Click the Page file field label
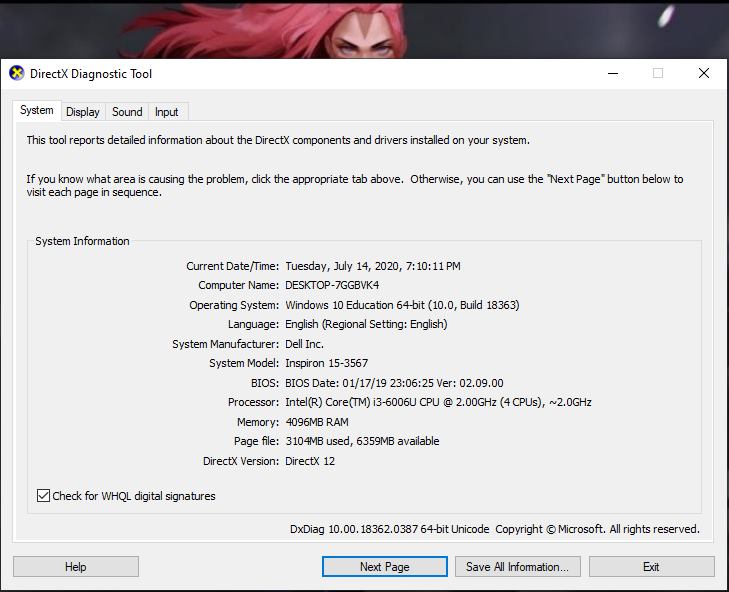729x592 pixels. [x=256, y=441]
